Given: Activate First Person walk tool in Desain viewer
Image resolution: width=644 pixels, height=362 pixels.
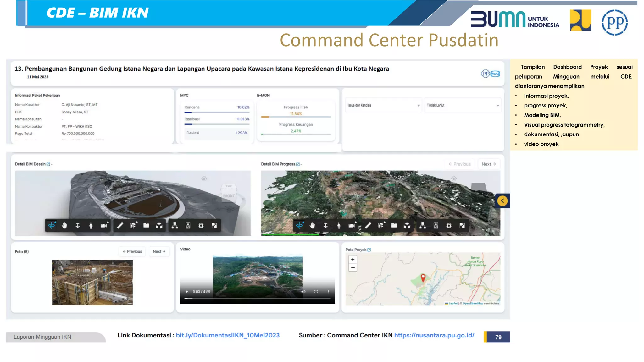Looking at the screenshot, I should 91,226.
